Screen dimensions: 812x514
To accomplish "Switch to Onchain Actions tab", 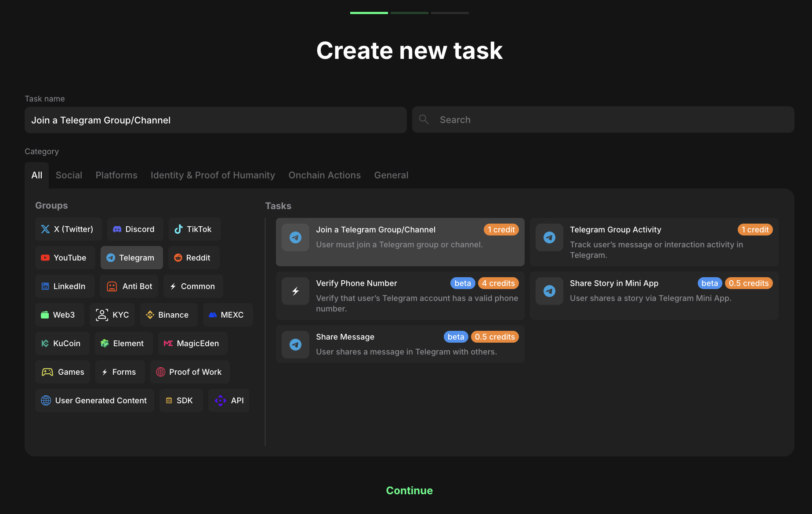I will (x=325, y=175).
